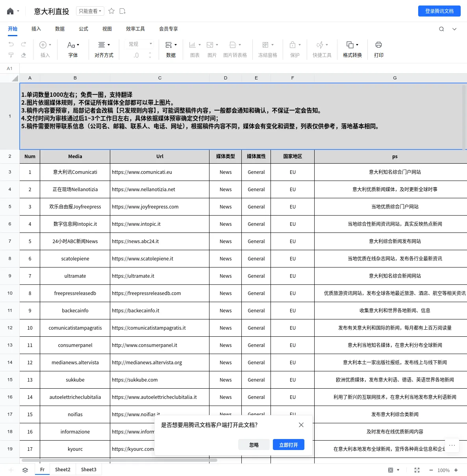Screen dimensions: 467x476
Task: Select the format painter icon
Action: click(x=11, y=55)
